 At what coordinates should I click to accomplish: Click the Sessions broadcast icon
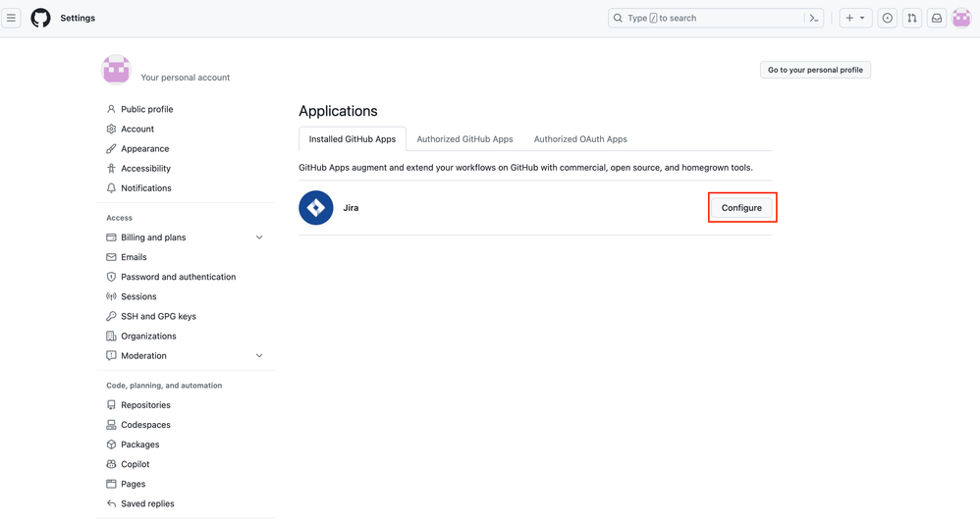click(x=111, y=296)
